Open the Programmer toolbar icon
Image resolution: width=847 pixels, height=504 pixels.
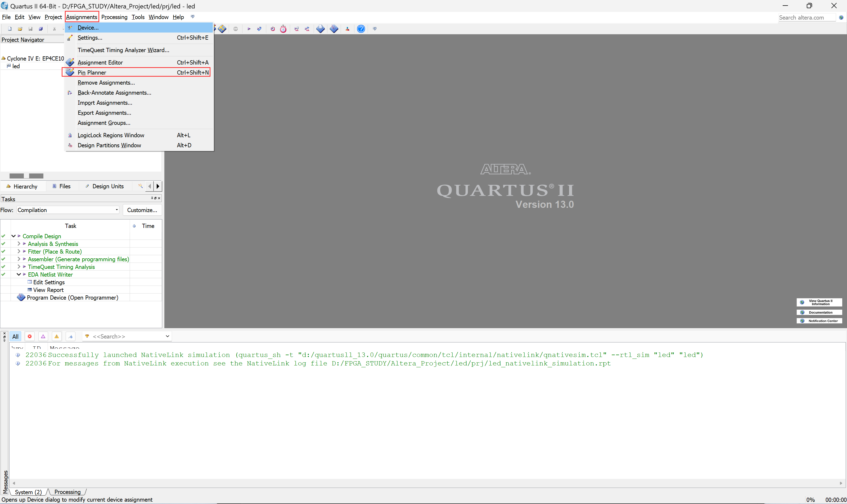tap(334, 29)
